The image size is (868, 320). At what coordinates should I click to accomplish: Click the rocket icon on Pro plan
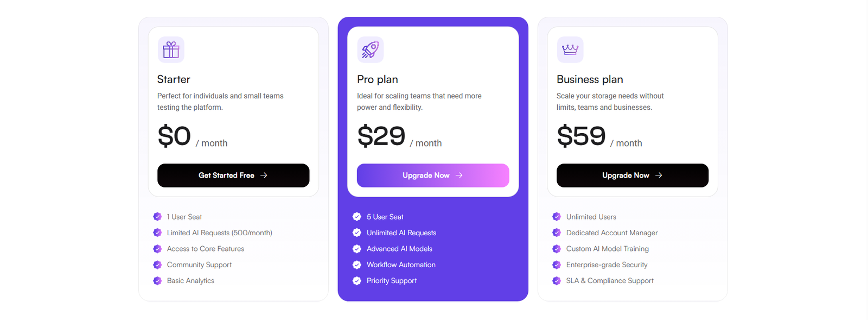[371, 50]
